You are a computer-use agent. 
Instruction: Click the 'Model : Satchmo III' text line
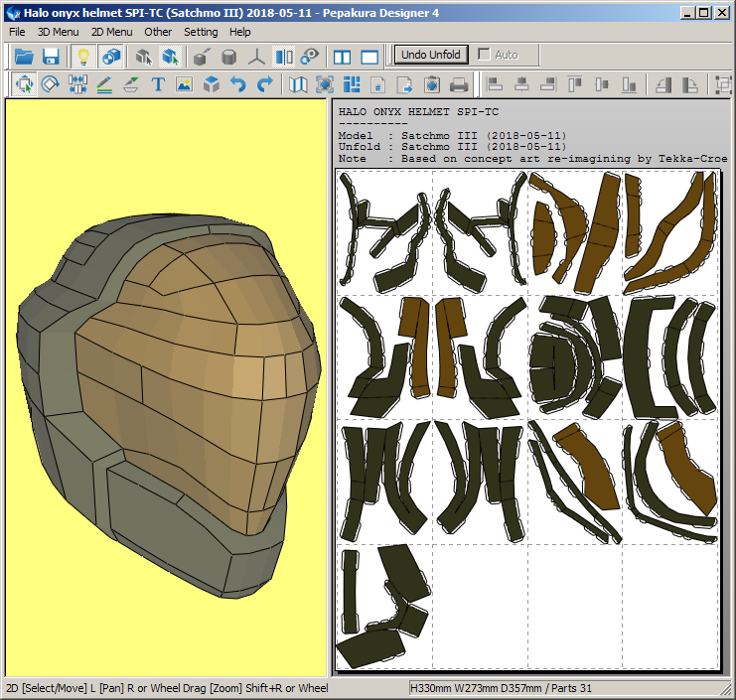453,136
